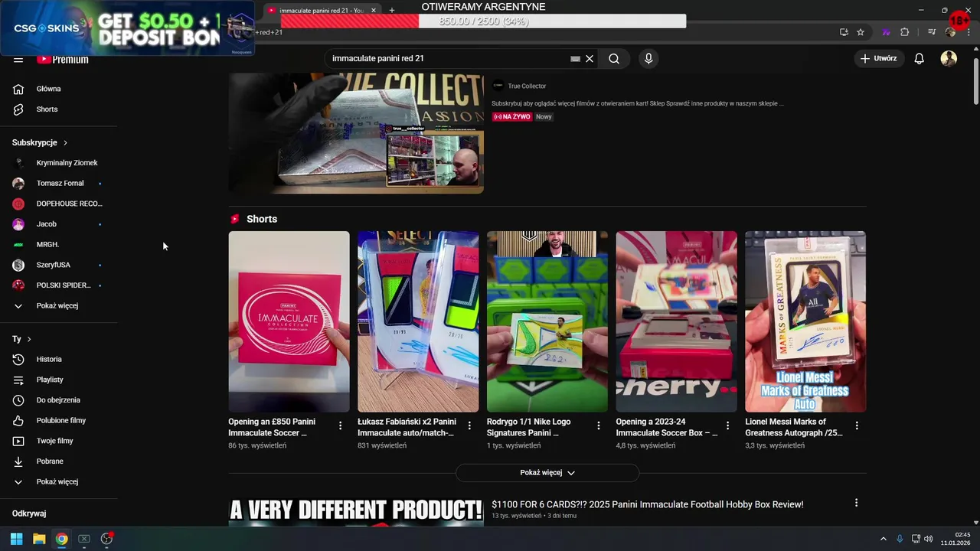Viewport: 980px width, 551px height.
Task: Open the DOPEHOUSE RECO... channel
Action: point(58,204)
